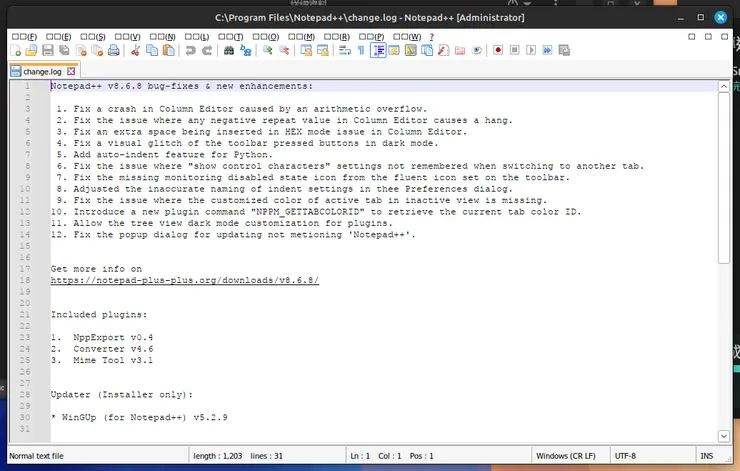The image size is (740, 471).
Task: Redo the action with the Redo arrow
Action: pyautogui.click(x=207, y=50)
